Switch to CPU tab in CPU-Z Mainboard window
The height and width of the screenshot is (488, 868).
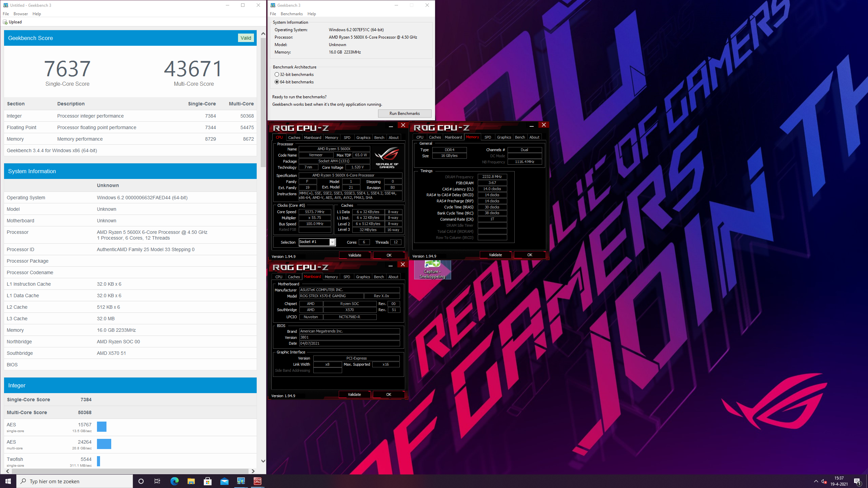279,277
